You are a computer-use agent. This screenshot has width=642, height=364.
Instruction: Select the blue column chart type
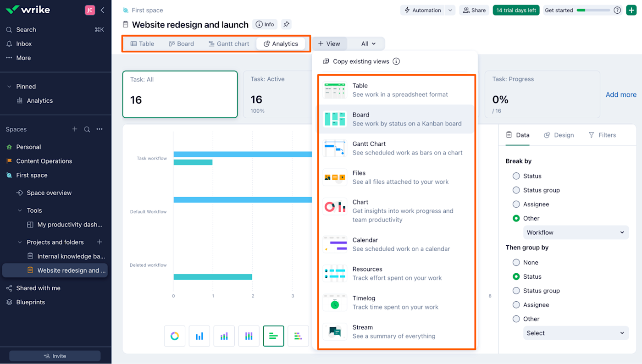(x=199, y=336)
